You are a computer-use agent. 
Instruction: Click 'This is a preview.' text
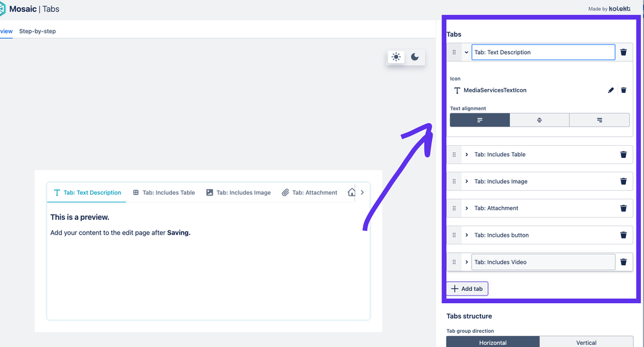pyautogui.click(x=80, y=217)
